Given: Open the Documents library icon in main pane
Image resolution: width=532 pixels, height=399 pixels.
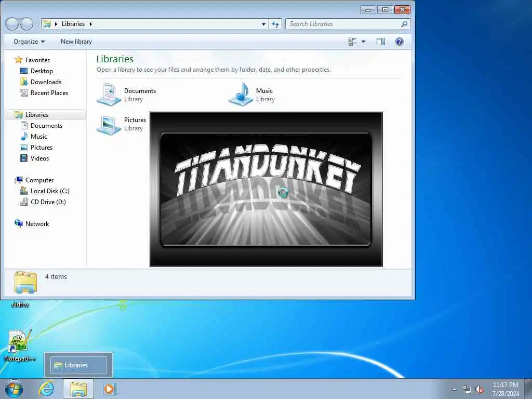Looking at the screenshot, I should tap(109, 95).
